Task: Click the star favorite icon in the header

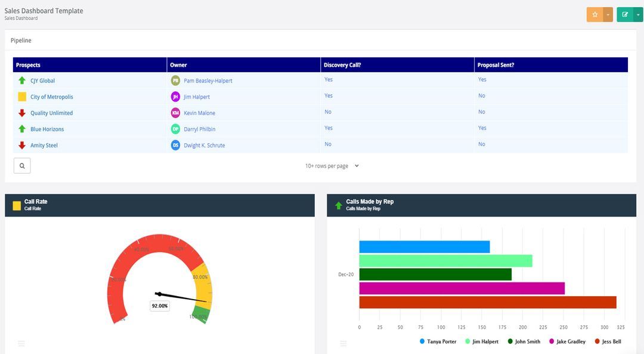Action: point(595,14)
